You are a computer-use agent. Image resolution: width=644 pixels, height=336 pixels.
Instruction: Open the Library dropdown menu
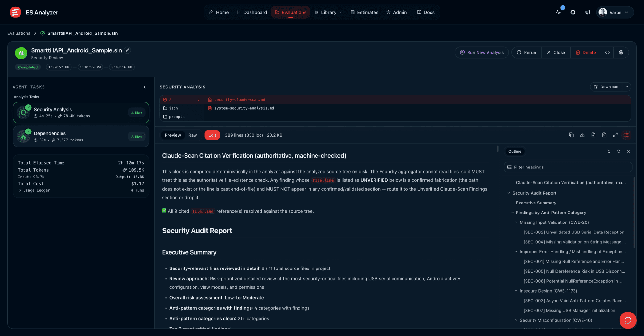coord(328,12)
